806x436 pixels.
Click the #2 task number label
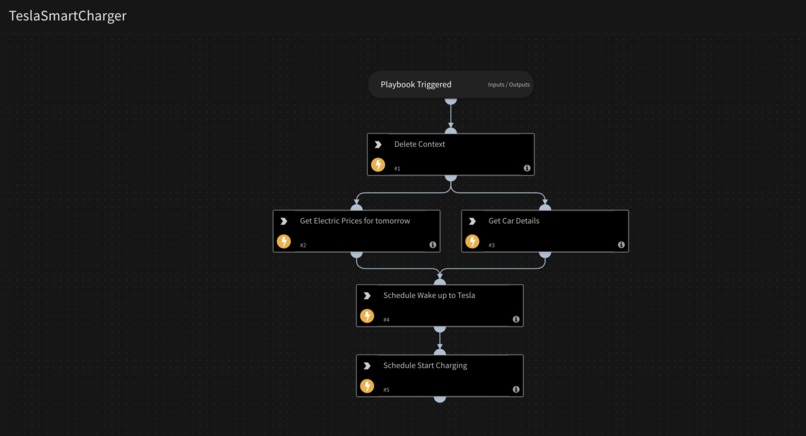303,245
